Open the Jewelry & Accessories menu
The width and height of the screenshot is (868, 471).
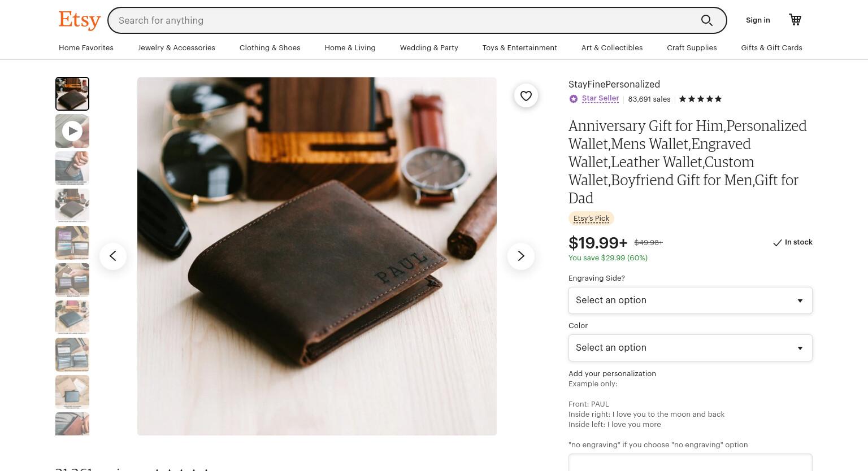coord(176,48)
